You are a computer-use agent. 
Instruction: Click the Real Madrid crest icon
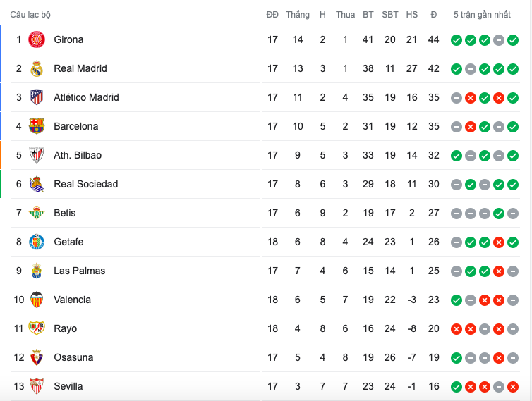pyautogui.click(x=37, y=68)
